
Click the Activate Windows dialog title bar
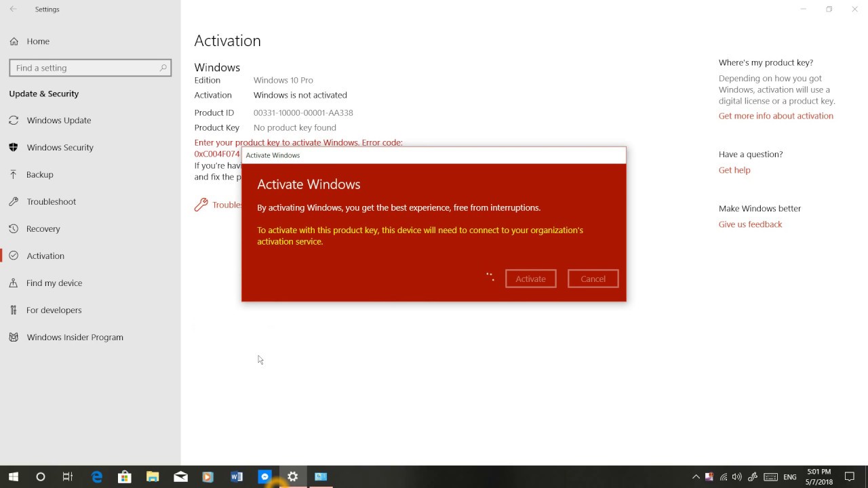434,155
